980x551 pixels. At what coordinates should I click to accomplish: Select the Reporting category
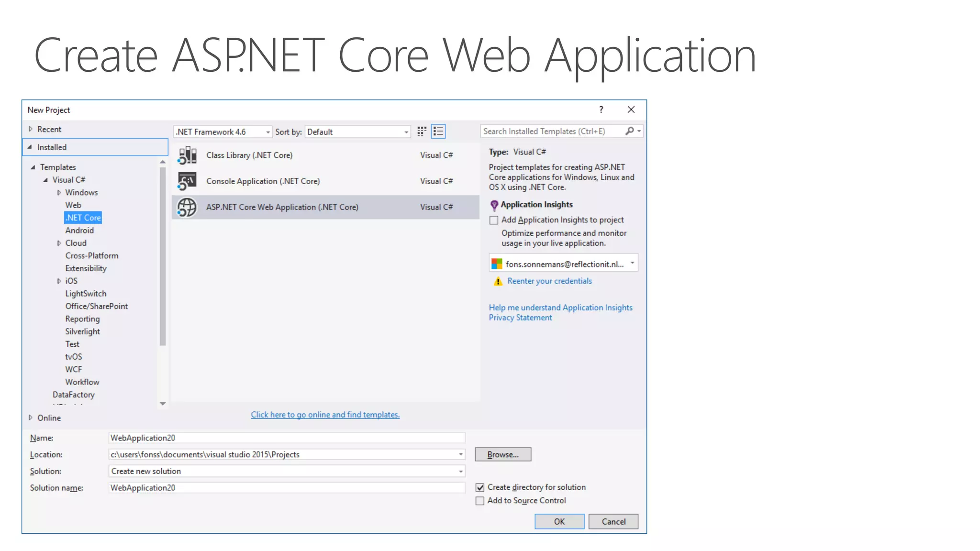[83, 319]
